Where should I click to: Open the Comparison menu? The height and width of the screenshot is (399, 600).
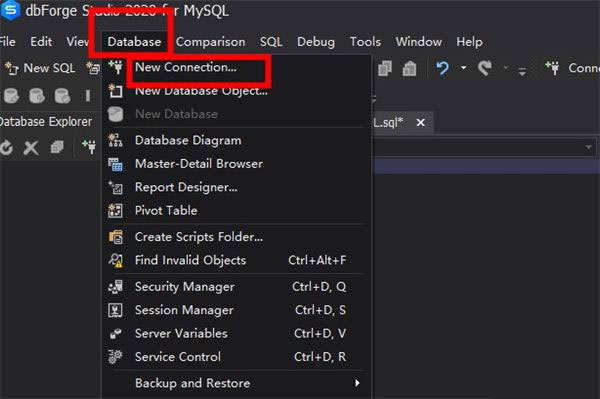pyautogui.click(x=210, y=42)
